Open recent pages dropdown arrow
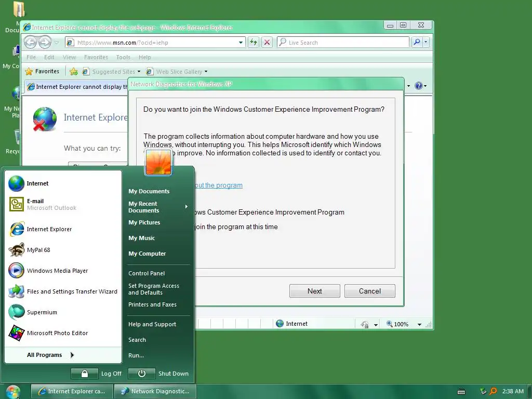 [x=56, y=43]
